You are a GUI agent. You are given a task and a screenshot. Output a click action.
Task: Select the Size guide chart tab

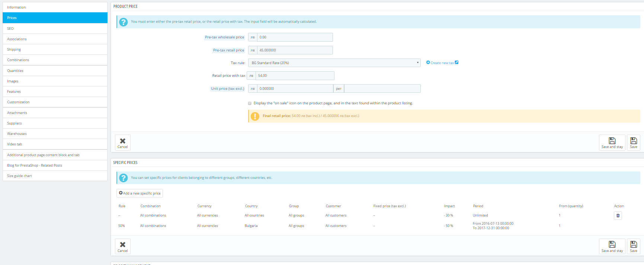coord(55,176)
